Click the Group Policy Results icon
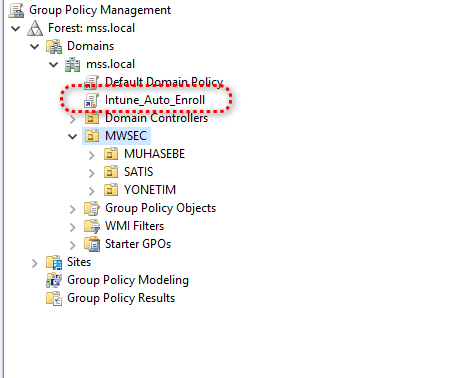The height and width of the screenshot is (378, 456). coord(54,298)
